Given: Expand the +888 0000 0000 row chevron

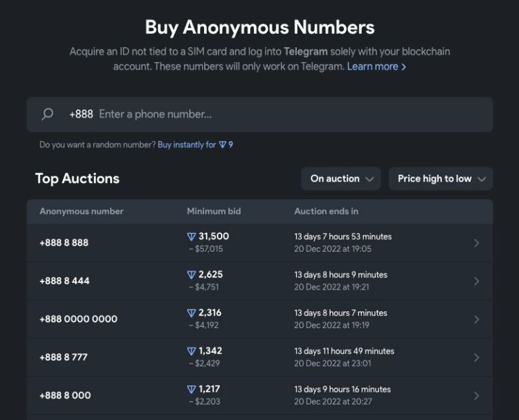Looking at the screenshot, I should pos(476,319).
